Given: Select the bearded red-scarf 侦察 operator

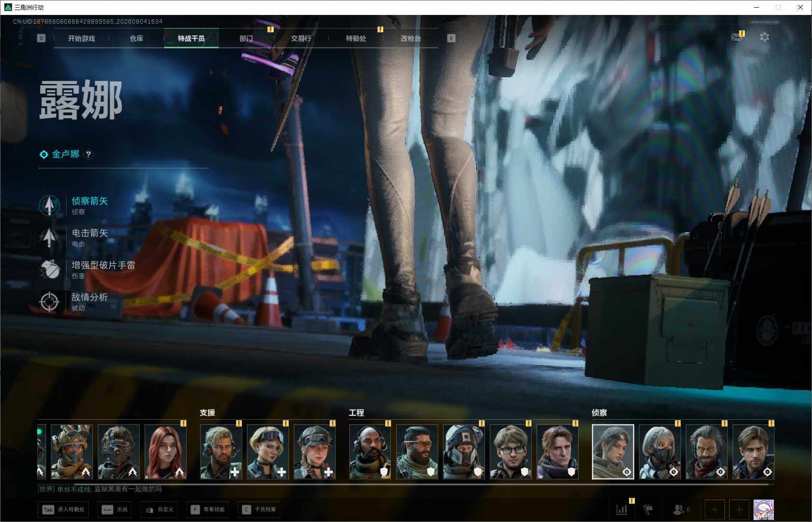Looking at the screenshot, I should (707, 452).
